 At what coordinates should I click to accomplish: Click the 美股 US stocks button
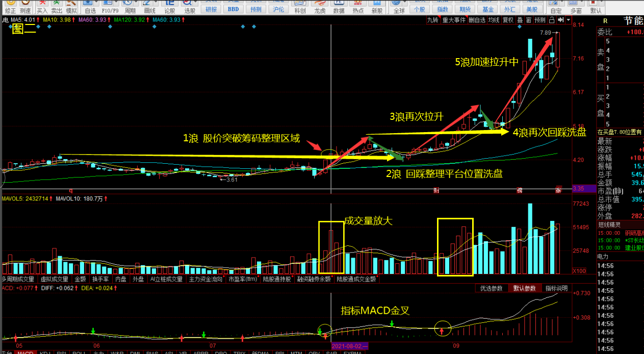coord(532,9)
